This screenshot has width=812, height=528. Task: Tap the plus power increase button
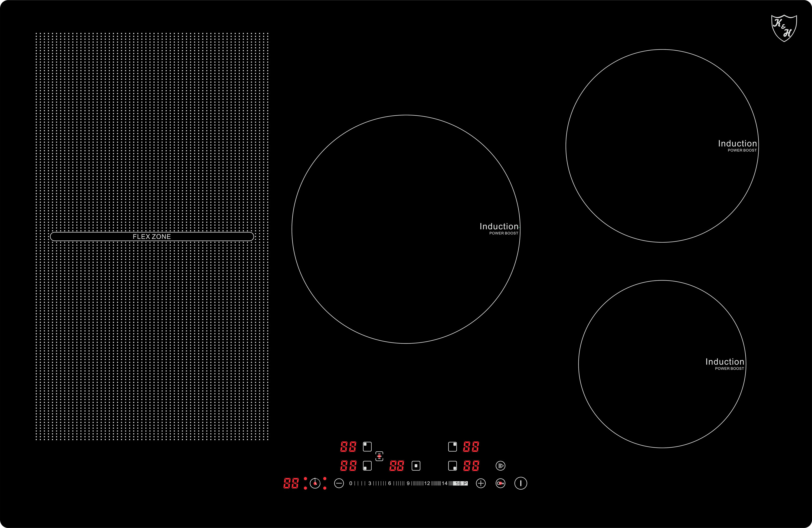pos(480,483)
